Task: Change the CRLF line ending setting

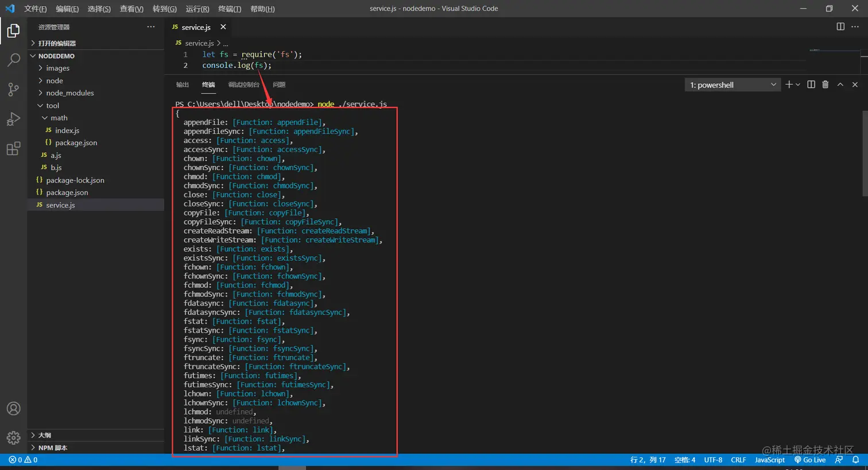Action: click(738, 460)
